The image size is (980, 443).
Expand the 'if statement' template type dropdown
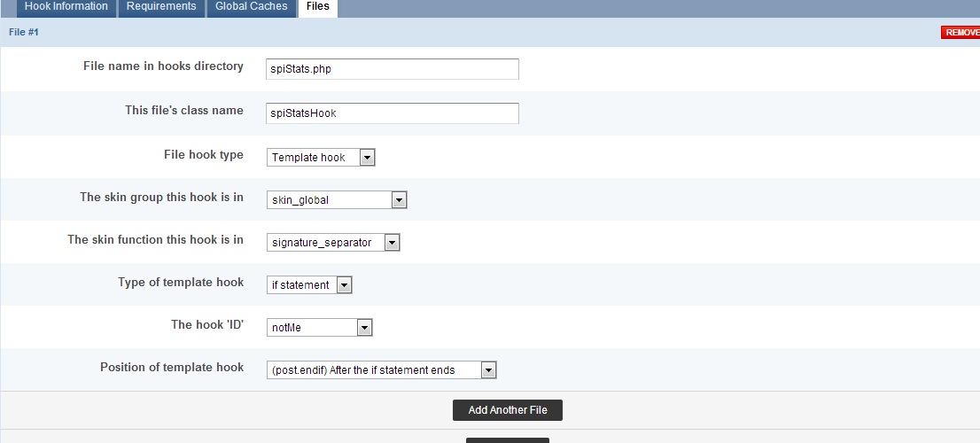(x=309, y=285)
